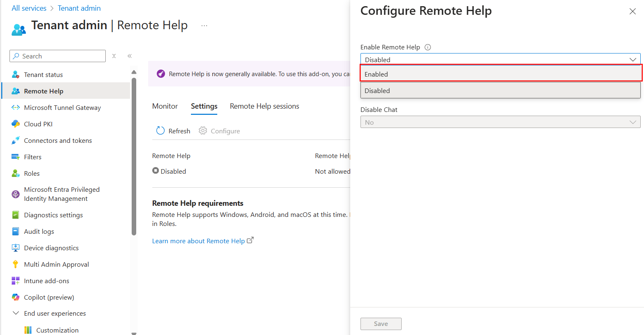This screenshot has width=644, height=335.
Task: Click the sidebar scroll-up arrow
Action: point(134,72)
